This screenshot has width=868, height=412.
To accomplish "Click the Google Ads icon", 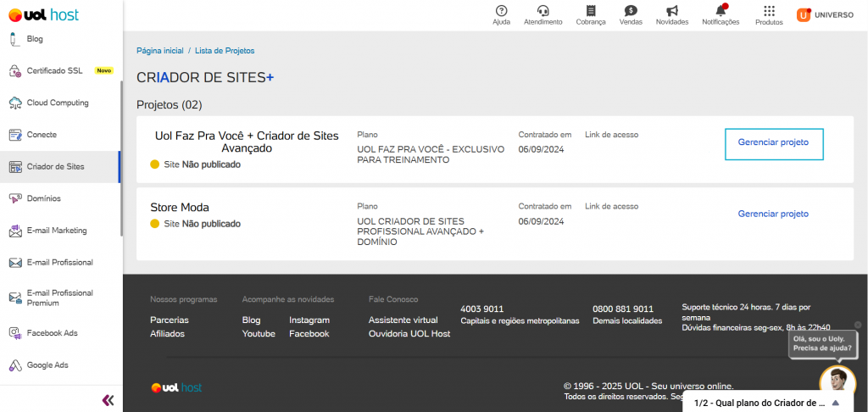I will [x=15, y=365].
